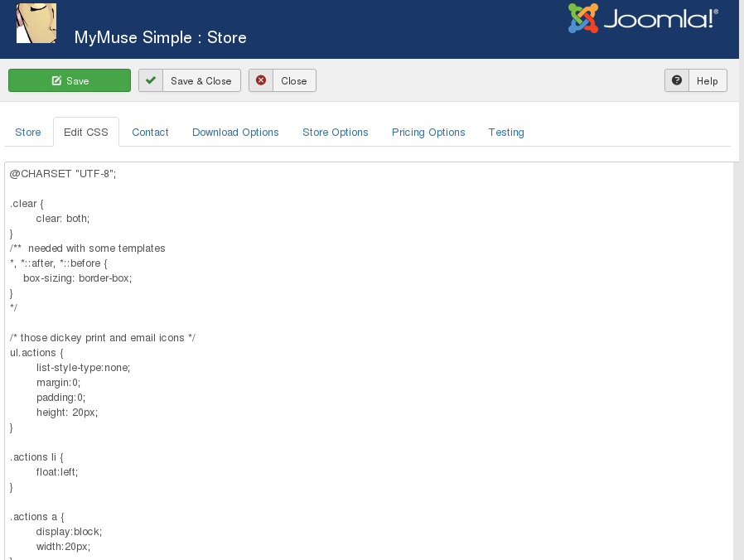Switch to the Download Options tab
This screenshot has width=744, height=560.
pyautogui.click(x=235, y=132)
